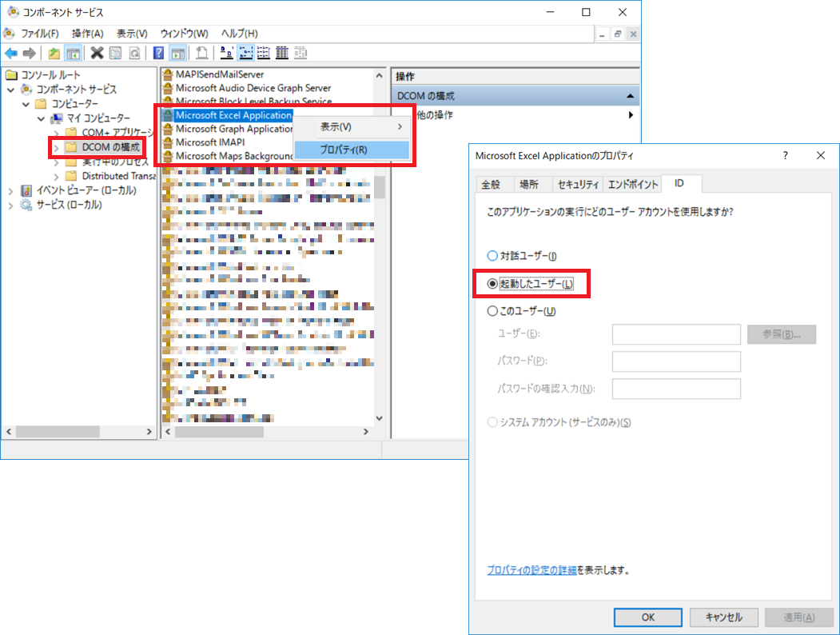
Task: Open the 表示(V) context submenu arrow
Action: tap(400, 127)
